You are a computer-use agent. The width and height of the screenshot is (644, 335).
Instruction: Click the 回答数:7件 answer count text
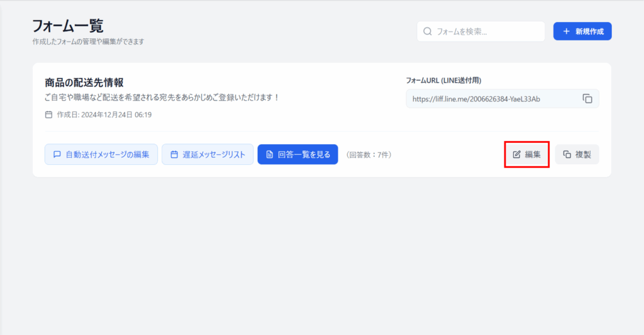369,154
